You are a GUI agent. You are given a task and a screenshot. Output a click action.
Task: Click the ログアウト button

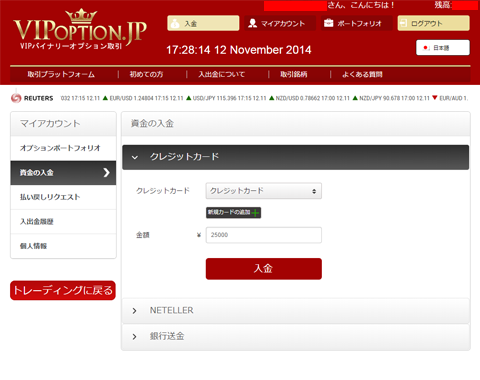[x=434, y=23]
